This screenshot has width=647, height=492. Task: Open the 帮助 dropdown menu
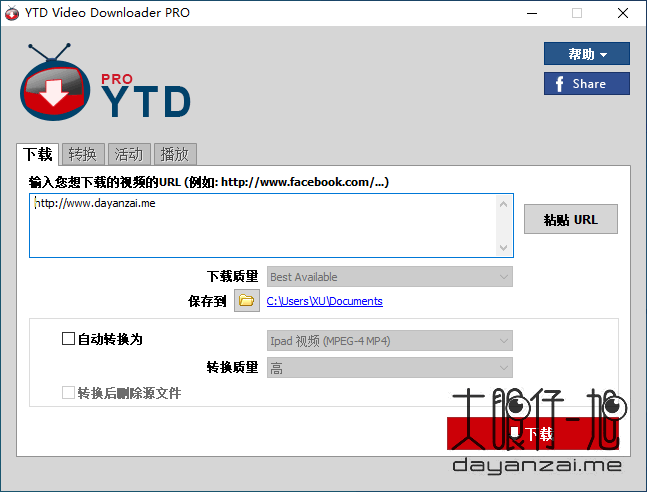pos(586,54)
